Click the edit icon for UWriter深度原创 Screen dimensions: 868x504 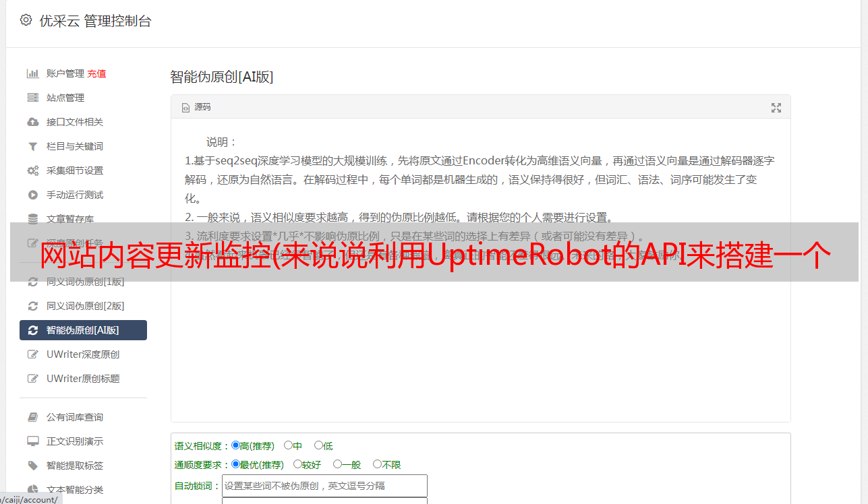32,354
